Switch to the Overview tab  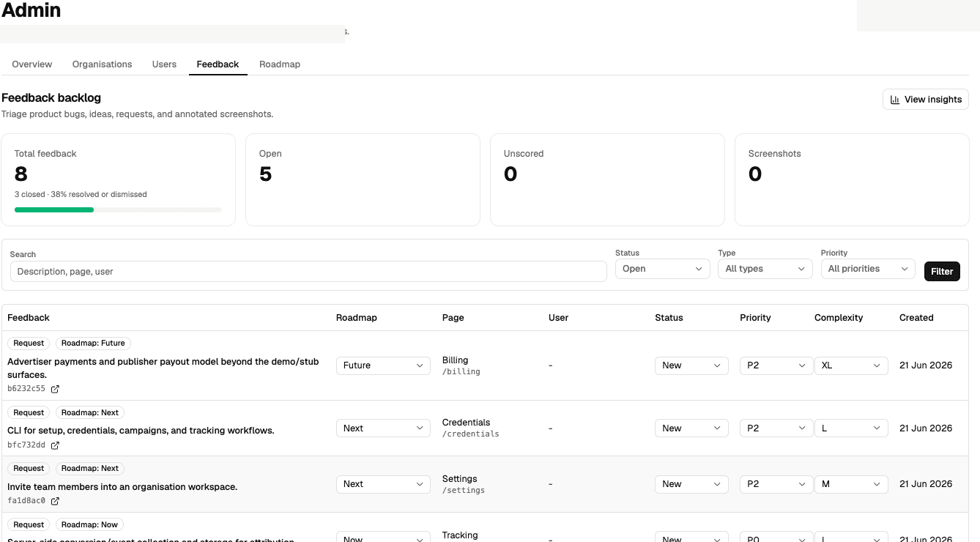coord(32,64)
